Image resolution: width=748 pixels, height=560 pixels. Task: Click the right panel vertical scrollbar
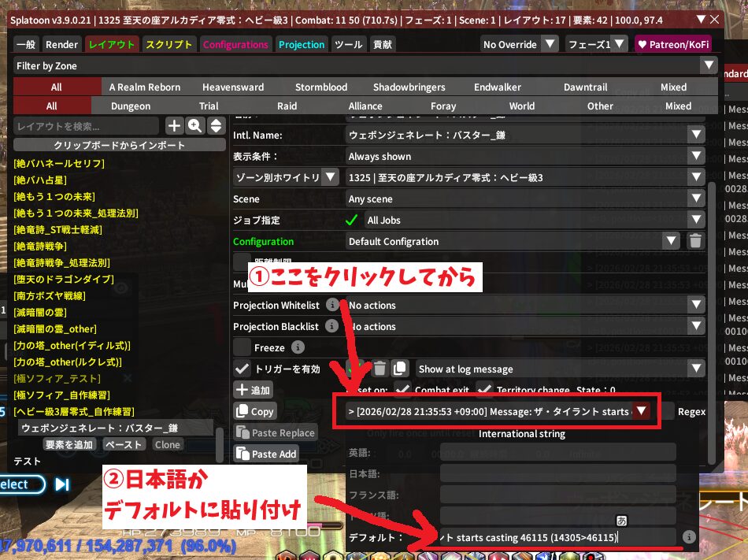click(713, 315)
